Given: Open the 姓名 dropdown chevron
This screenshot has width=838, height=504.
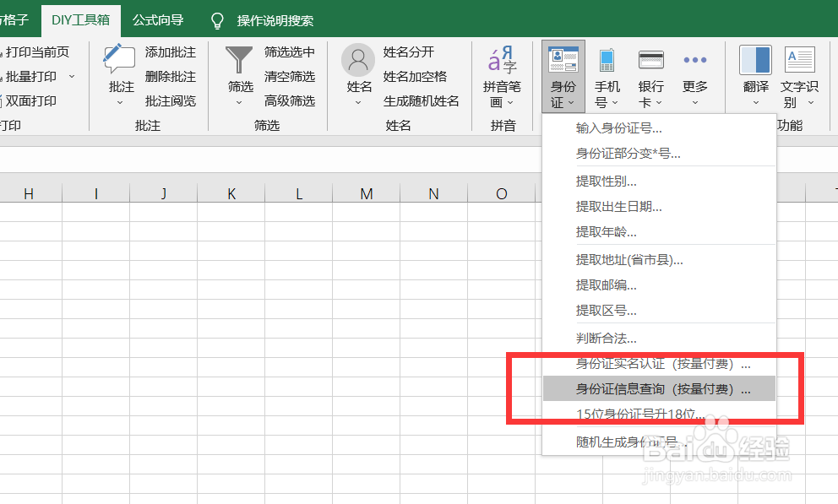Looking at the screenshot, I should pos(356,102).
